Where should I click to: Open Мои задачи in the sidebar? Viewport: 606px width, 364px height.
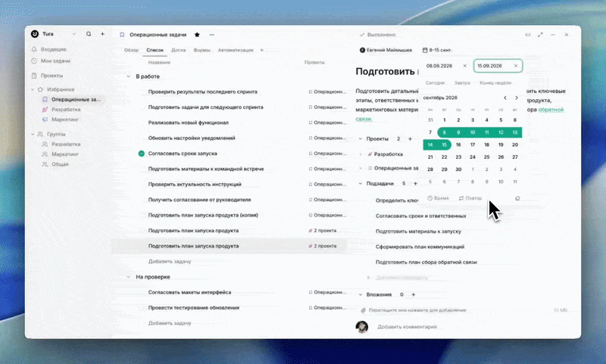pos(55,61)
